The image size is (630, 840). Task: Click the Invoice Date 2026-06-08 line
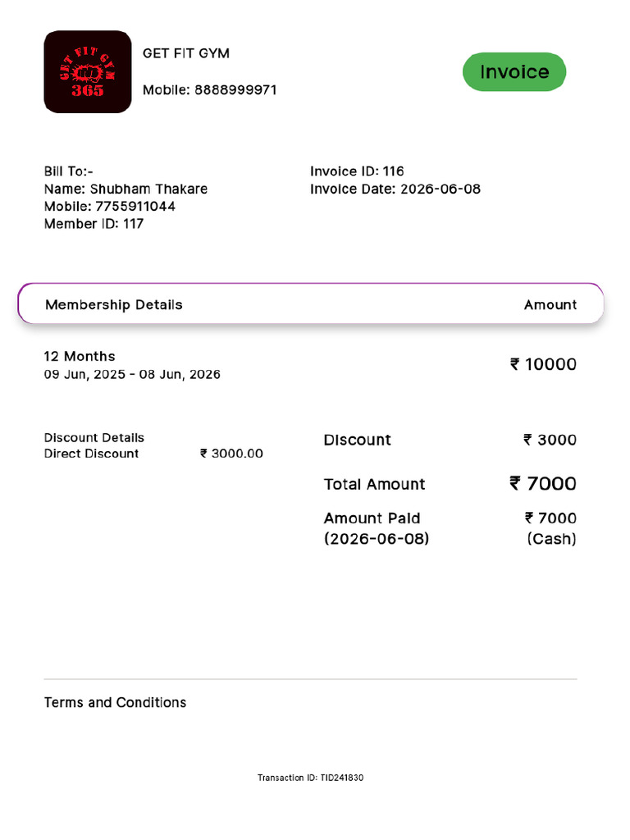pos(395,189)
